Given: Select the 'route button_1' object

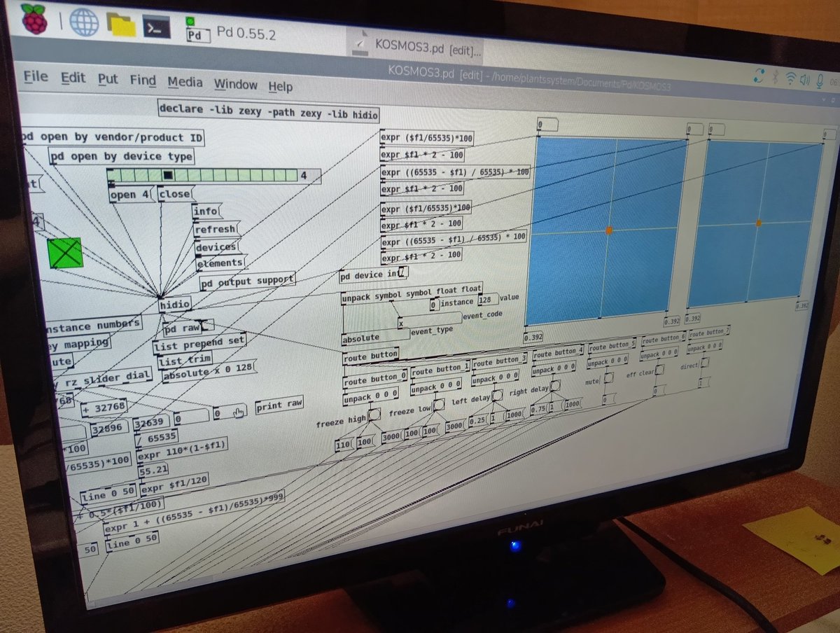Looking at the screenshot, I should [441, 370].
